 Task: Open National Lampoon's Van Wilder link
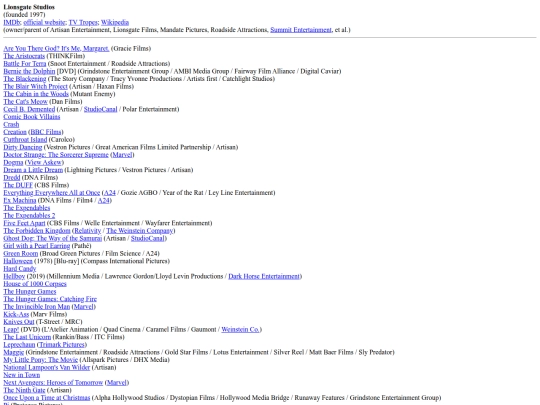click(x=47, y=367)
